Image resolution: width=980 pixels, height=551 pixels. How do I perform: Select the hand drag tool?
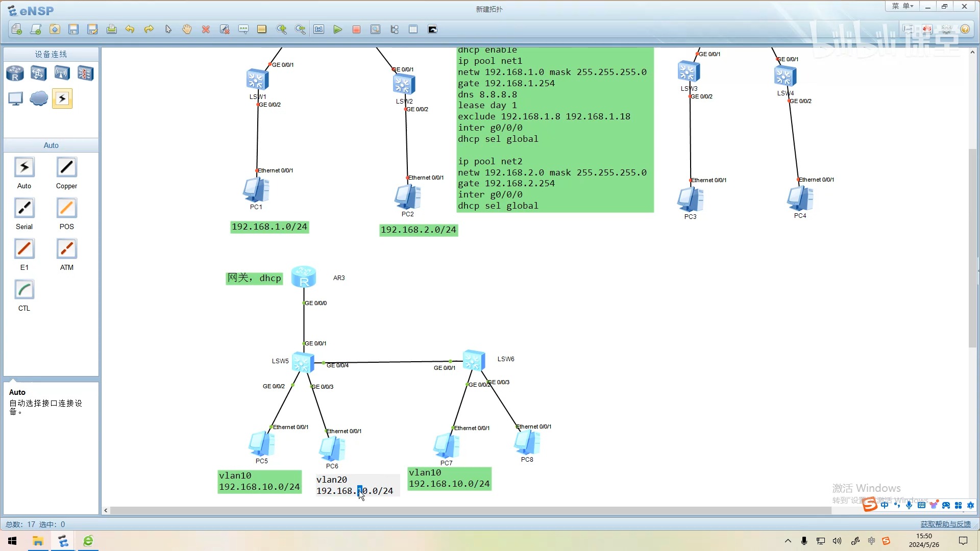click(x=187, y=29)
